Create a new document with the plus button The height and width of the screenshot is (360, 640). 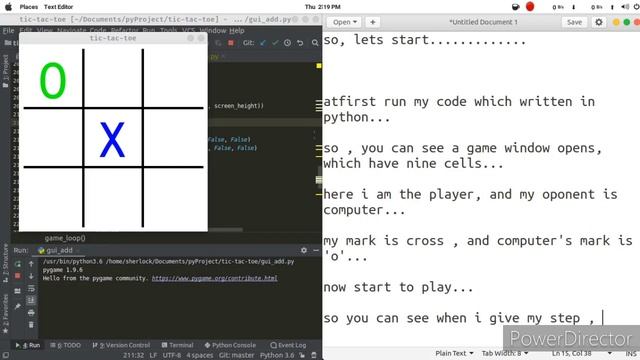[x=373, y=22]
